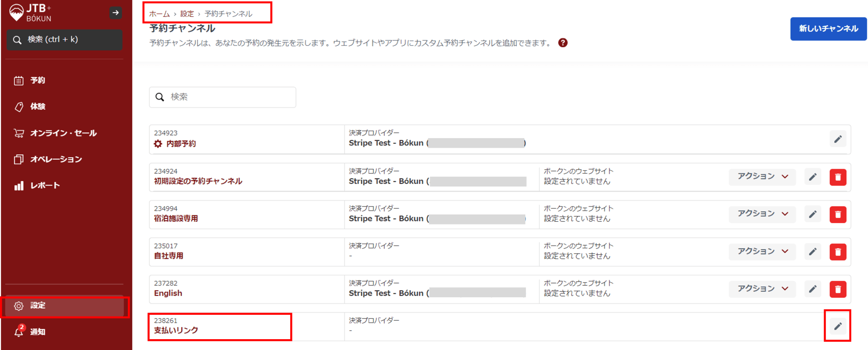Delete the English channel with trash icon
The image size is (868, 350).
(x=838, y=289)
